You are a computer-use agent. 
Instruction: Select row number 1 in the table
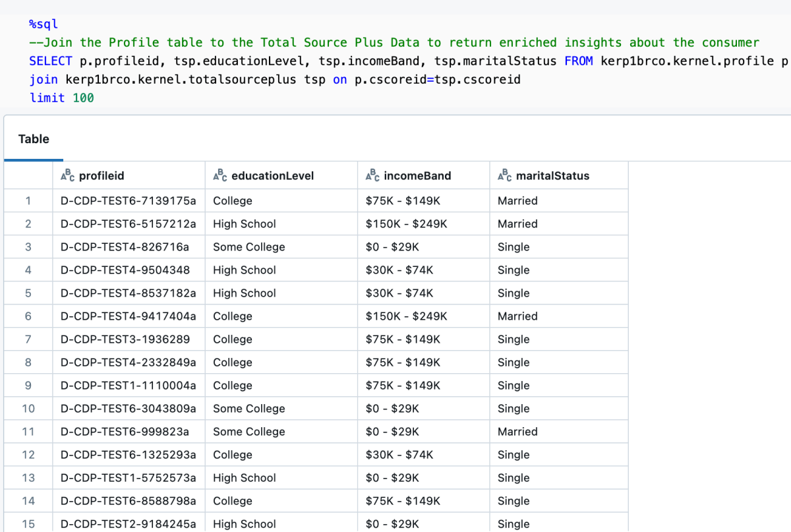(x=28, y=201)
